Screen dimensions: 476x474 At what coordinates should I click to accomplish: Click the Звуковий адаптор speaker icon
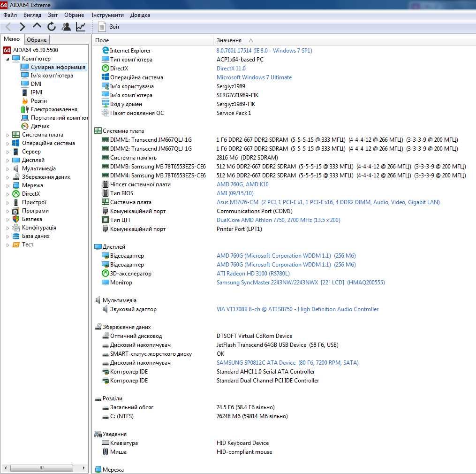(106, 309)
